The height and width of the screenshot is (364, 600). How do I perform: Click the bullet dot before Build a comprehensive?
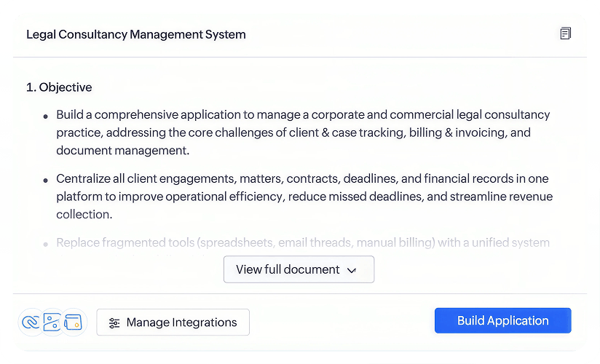(46, 116)
